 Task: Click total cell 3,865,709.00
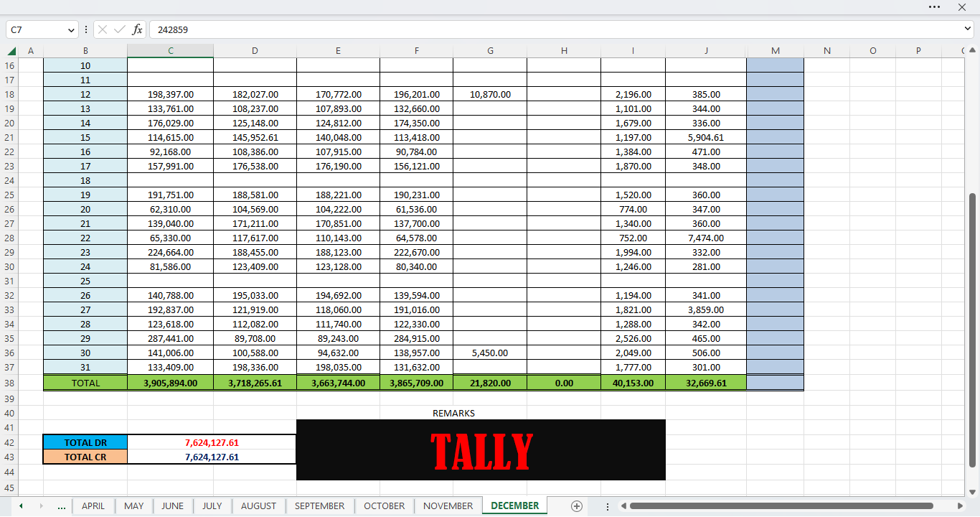pos(416,383)
